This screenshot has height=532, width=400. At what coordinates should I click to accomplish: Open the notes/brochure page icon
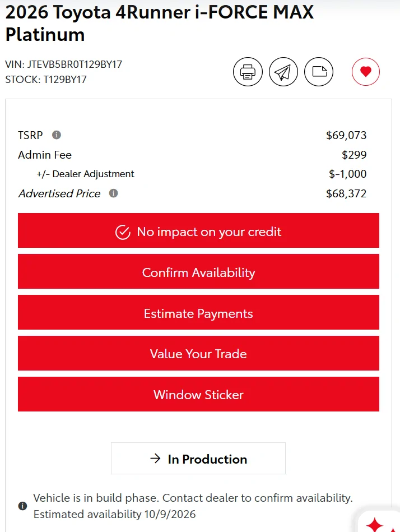(x=319, y=72)
